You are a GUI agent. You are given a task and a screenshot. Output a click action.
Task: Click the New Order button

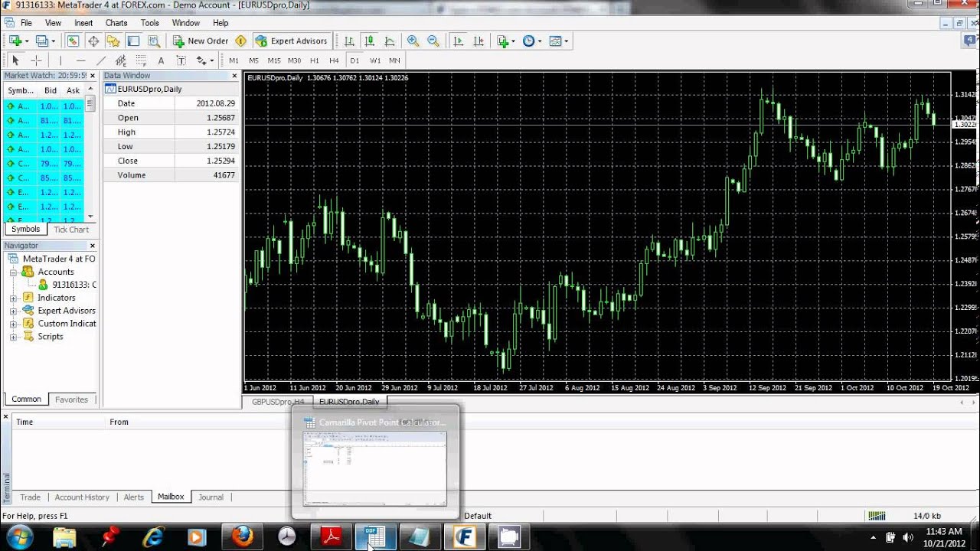(201, 41)
